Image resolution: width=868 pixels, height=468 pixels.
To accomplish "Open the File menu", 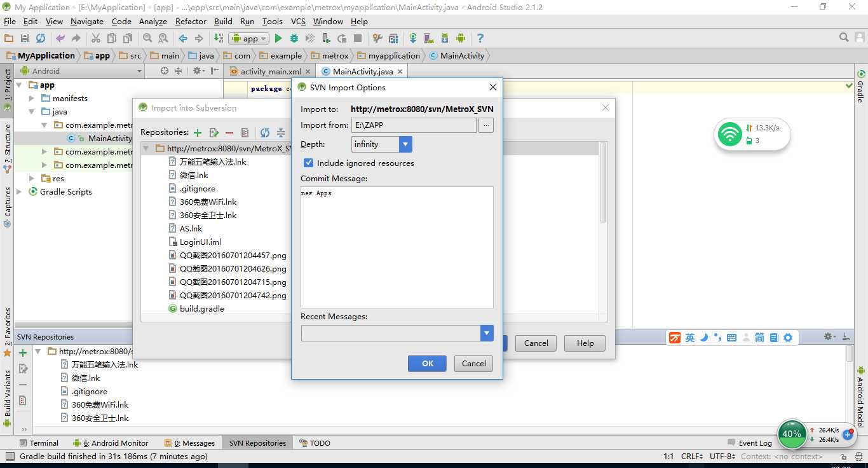I will coord(10,21).
